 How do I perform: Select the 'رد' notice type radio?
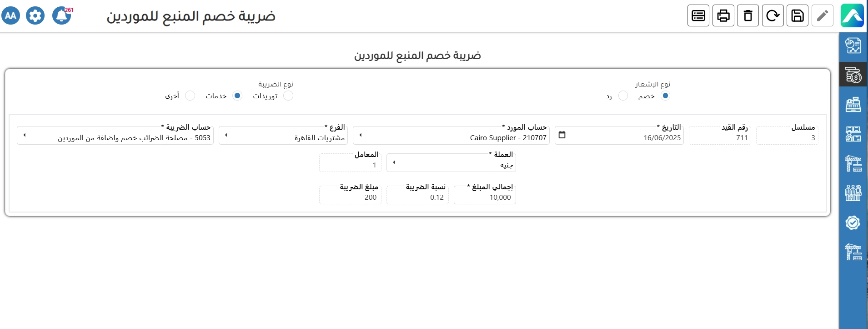(623, 96)
